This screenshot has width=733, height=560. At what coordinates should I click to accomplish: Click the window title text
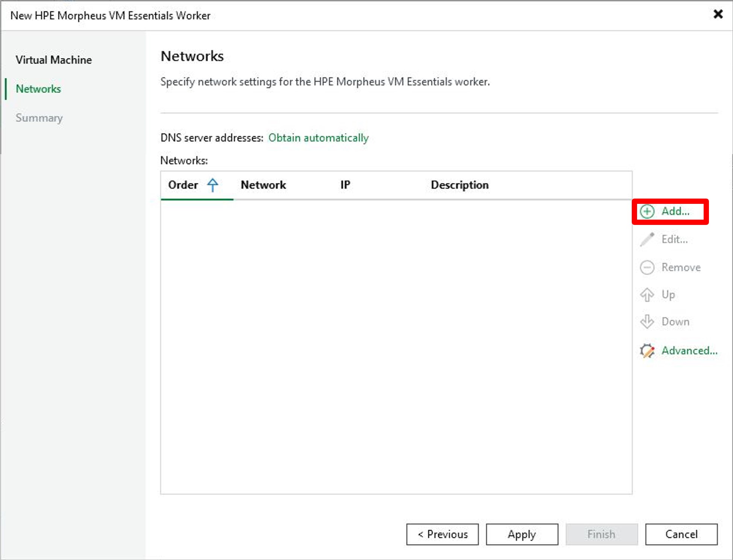pyautogui.click(x=110, y=15)
